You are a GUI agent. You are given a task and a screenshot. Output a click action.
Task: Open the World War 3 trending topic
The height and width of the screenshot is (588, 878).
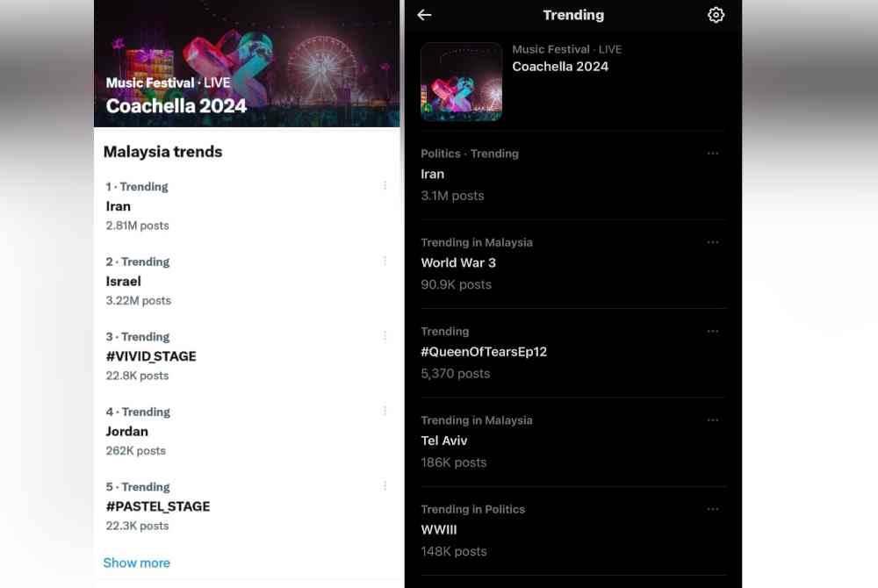point(573,263)
